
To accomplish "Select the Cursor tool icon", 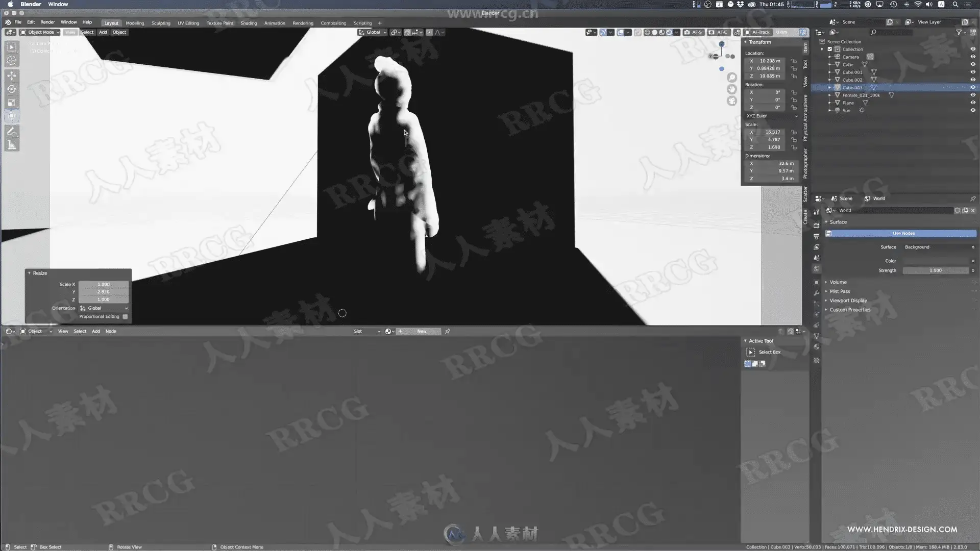I will coord(12,60).
